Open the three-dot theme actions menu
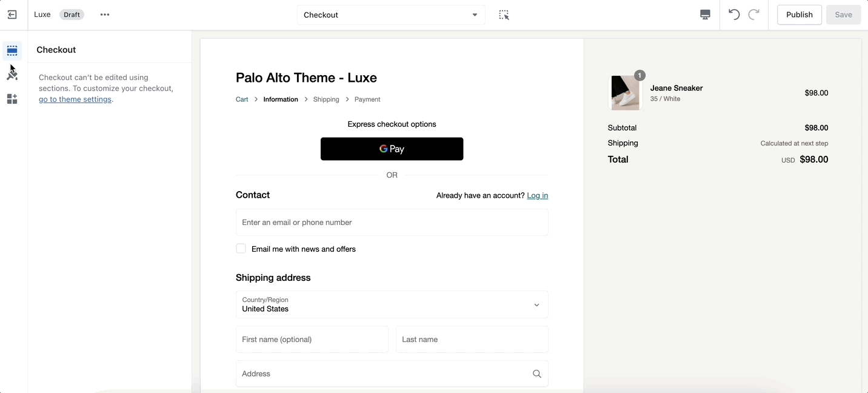 tap(105, 15)
